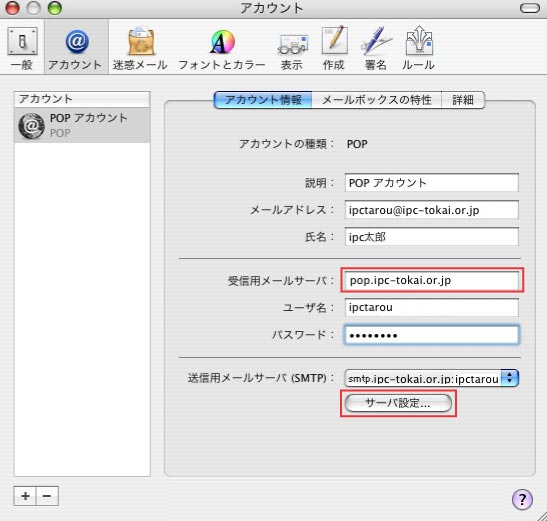Open the 表示 viewing preferences icon
The height and width of the screenshot is (521, 547).
(292, 48)
